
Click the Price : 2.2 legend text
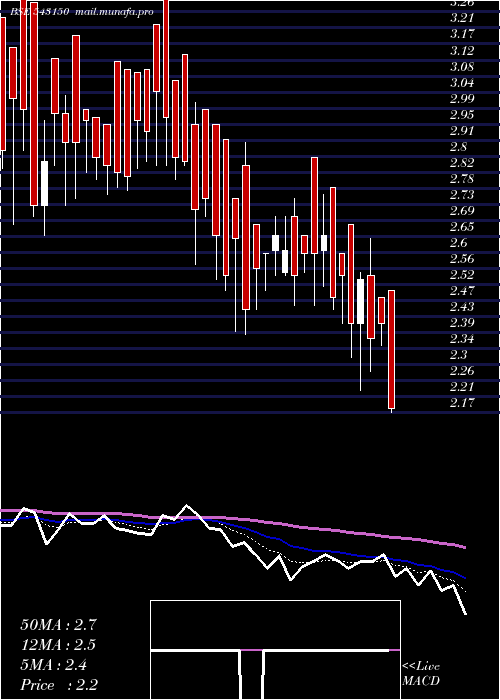tap(59, 685)
